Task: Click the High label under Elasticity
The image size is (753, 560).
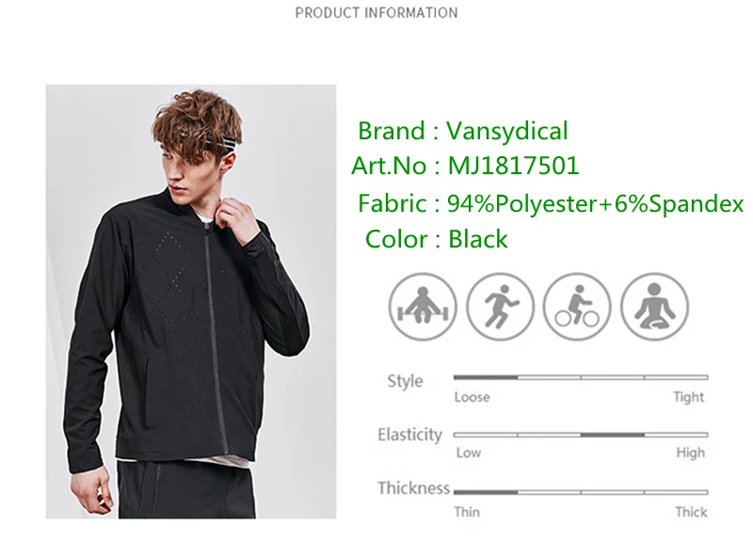Action: (x=691, y=453)
